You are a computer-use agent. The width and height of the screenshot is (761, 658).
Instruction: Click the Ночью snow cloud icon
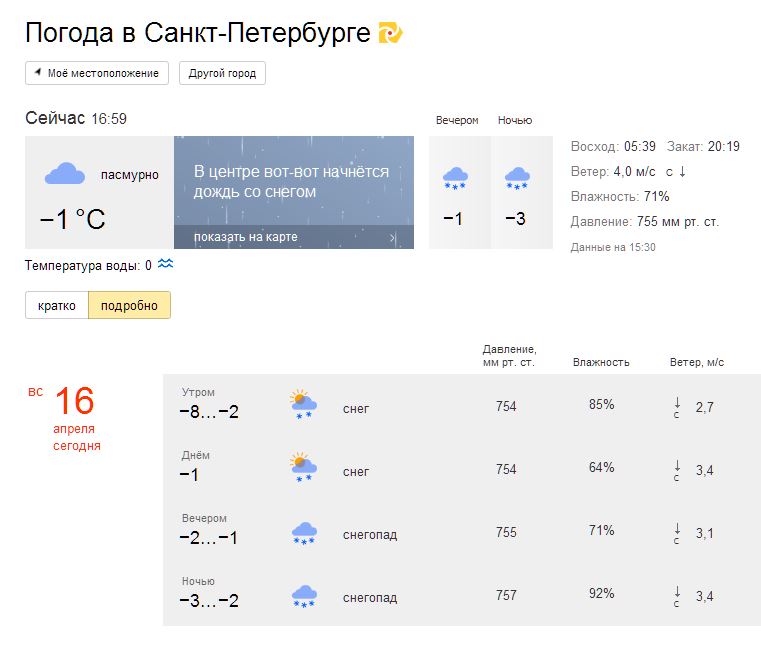(517, 178)
